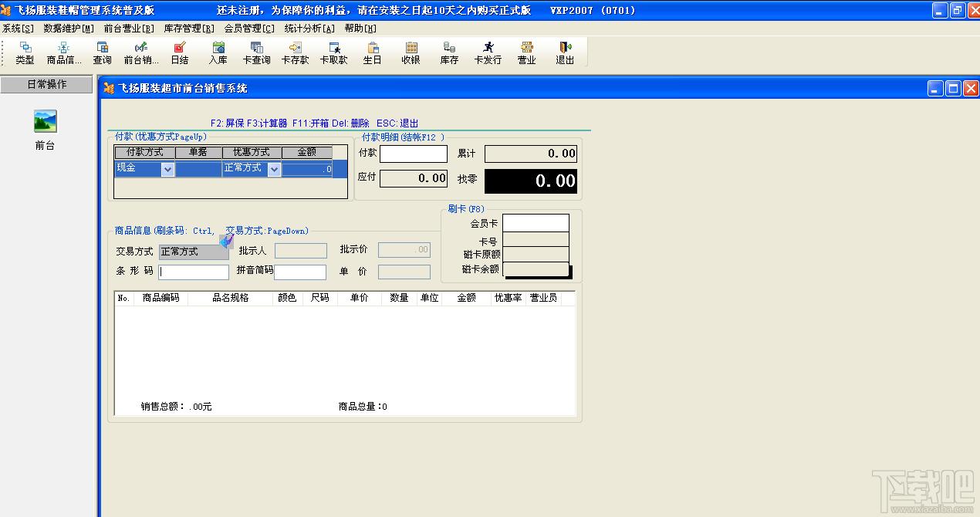
Task: Open the 卡存款 toolbar icon
Action: tap(295, 52)
